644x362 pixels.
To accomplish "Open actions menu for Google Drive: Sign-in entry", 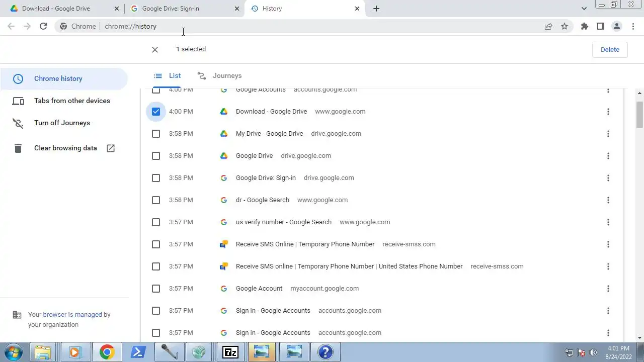I will coord(608,178).
